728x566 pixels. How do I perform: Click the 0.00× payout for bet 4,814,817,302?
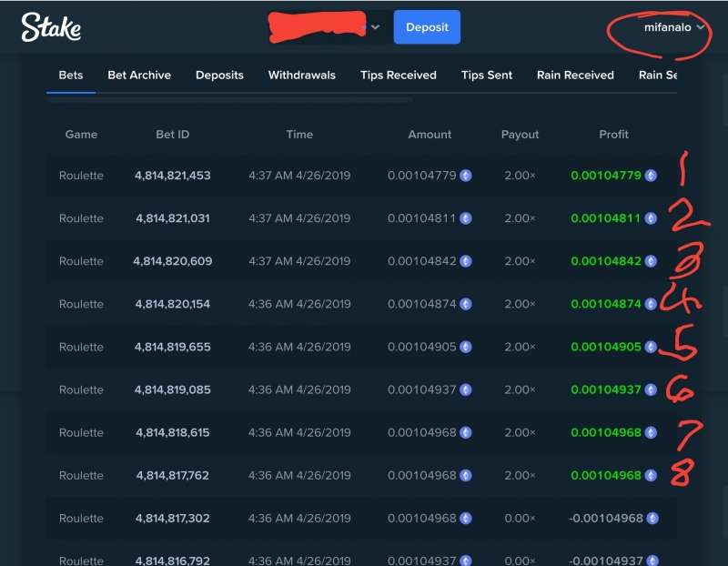[x=520, y=518]
